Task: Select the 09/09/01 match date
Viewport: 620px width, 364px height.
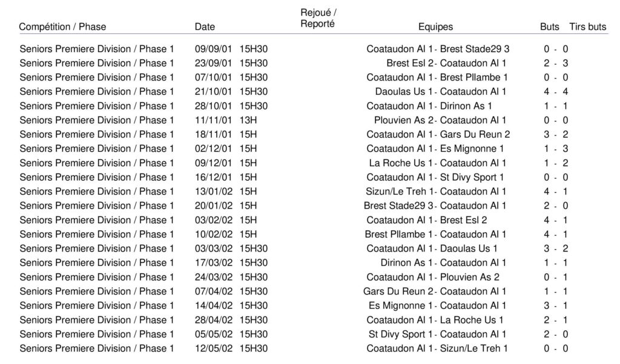Action: click(x=213, y=49)
